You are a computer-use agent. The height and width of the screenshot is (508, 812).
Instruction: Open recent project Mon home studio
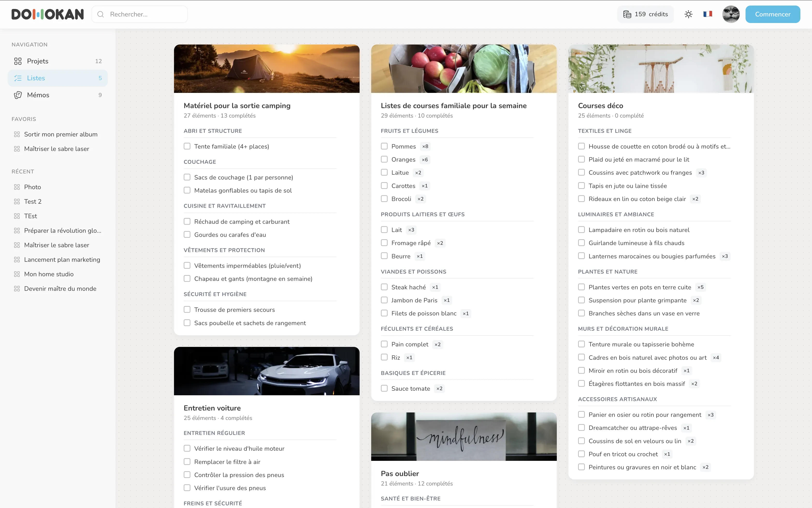(x=58, y=274)
